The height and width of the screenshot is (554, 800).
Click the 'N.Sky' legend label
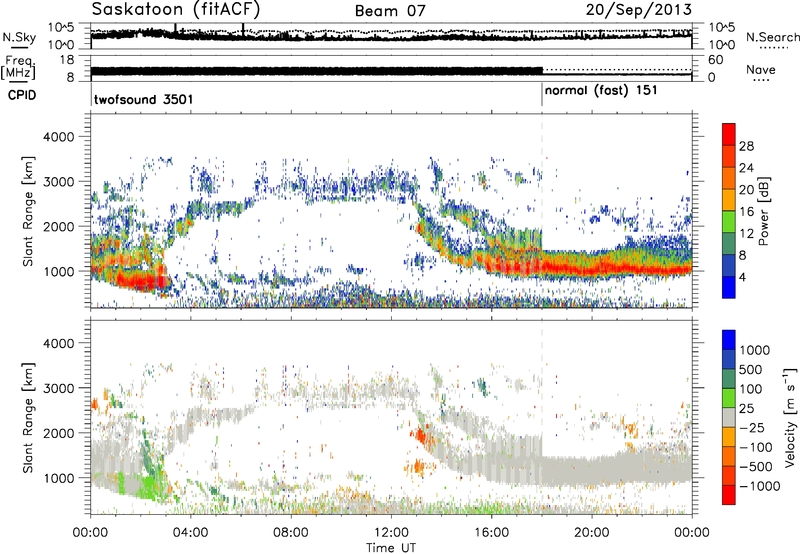click(19, 38)
